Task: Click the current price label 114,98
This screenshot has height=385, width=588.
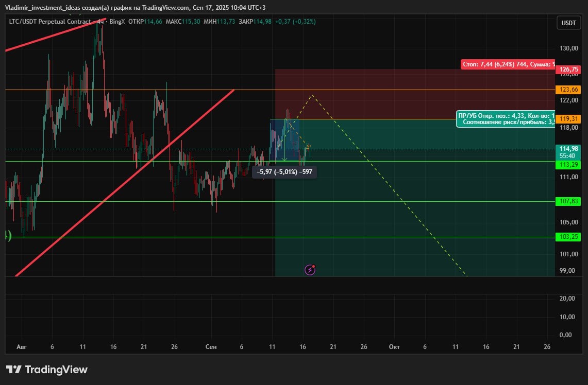Action: 568,149
